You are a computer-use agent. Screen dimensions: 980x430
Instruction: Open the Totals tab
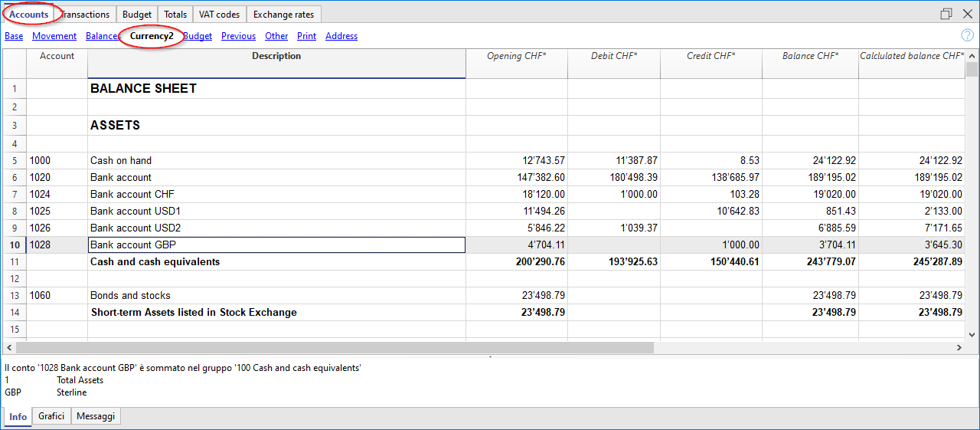click(175, 15)
